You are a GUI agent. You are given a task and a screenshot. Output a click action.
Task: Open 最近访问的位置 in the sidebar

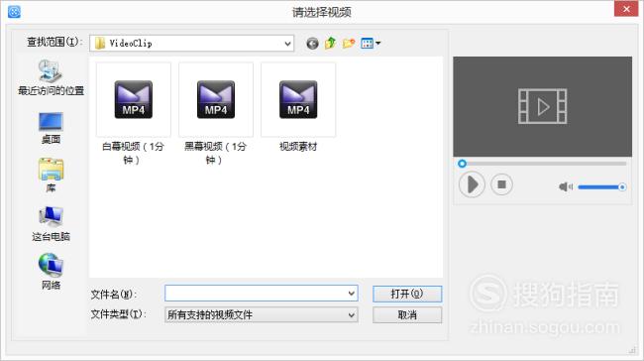point(51,77)
